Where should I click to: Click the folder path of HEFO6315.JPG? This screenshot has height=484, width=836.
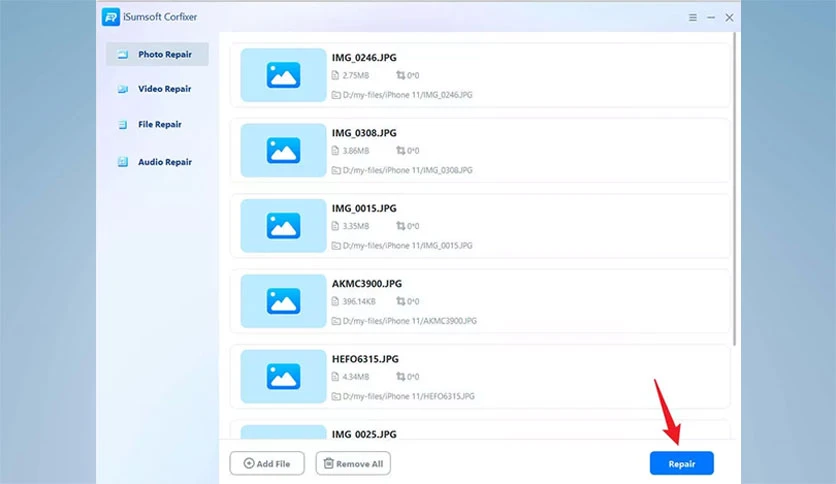(408, 397)
